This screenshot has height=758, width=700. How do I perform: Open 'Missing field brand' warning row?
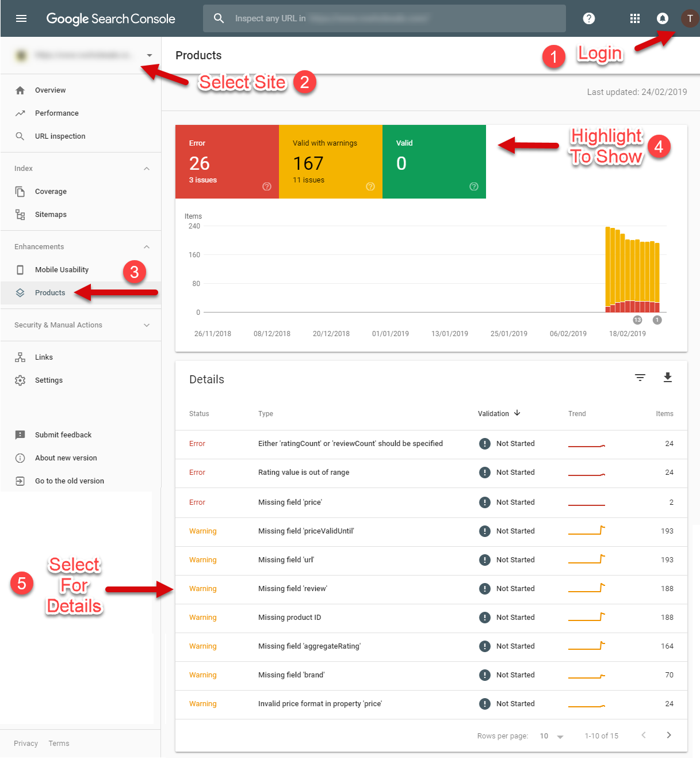click(x=431, y=676)
